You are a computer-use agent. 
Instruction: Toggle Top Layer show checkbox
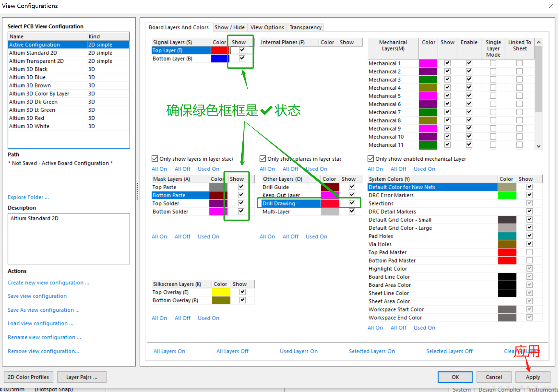(x=242, y=50)
